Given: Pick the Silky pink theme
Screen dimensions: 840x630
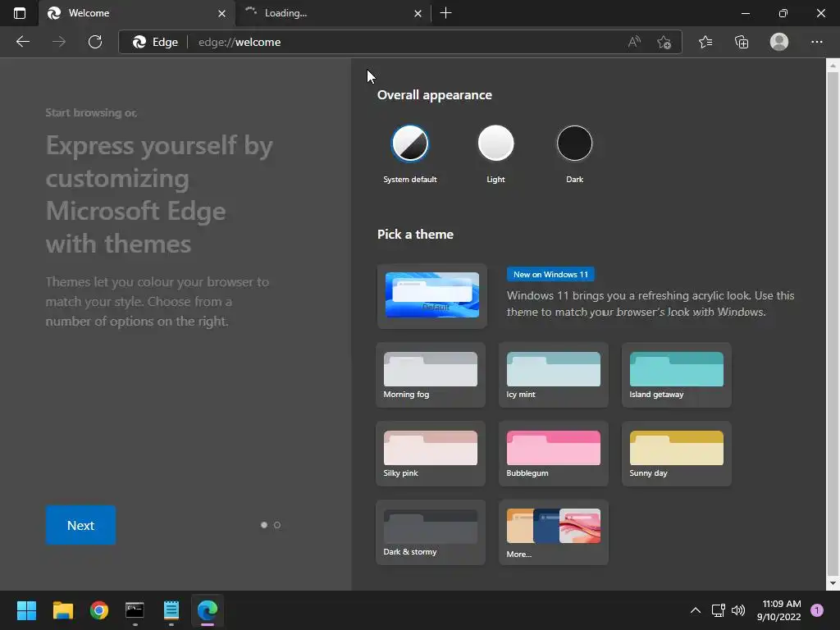Looking at the screenshot, I should (x=431, y=454).
